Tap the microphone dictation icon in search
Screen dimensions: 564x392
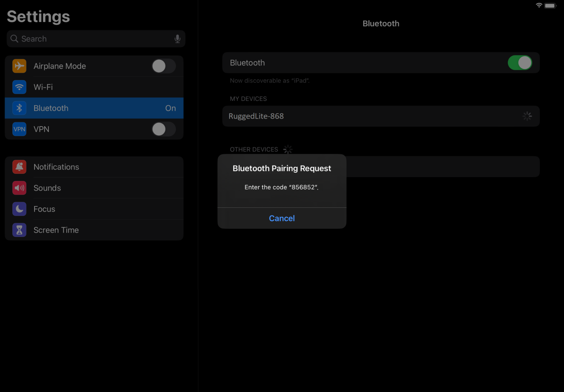pos(177,39)
